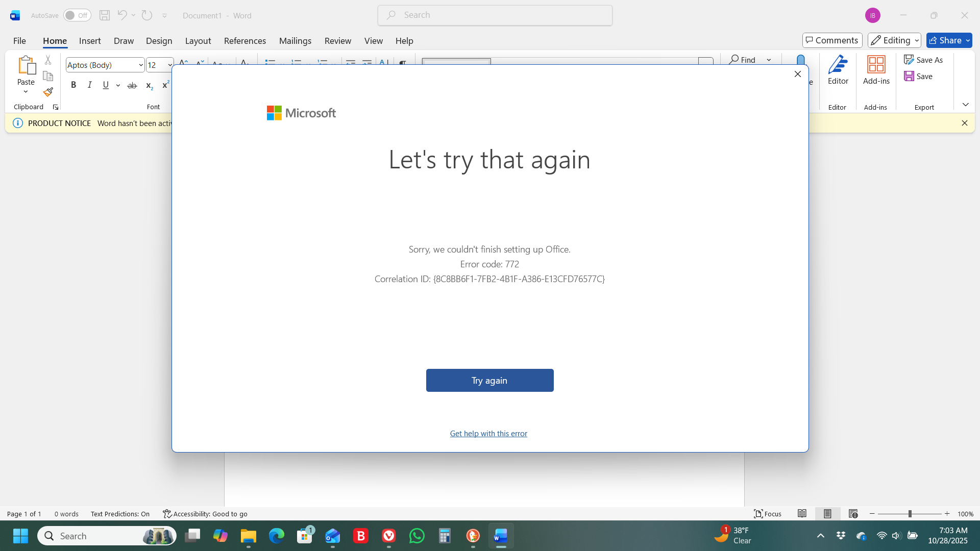Open File Explorer from taskbar
This screenshot has height=551, width=980.
[x=249, y=536]
